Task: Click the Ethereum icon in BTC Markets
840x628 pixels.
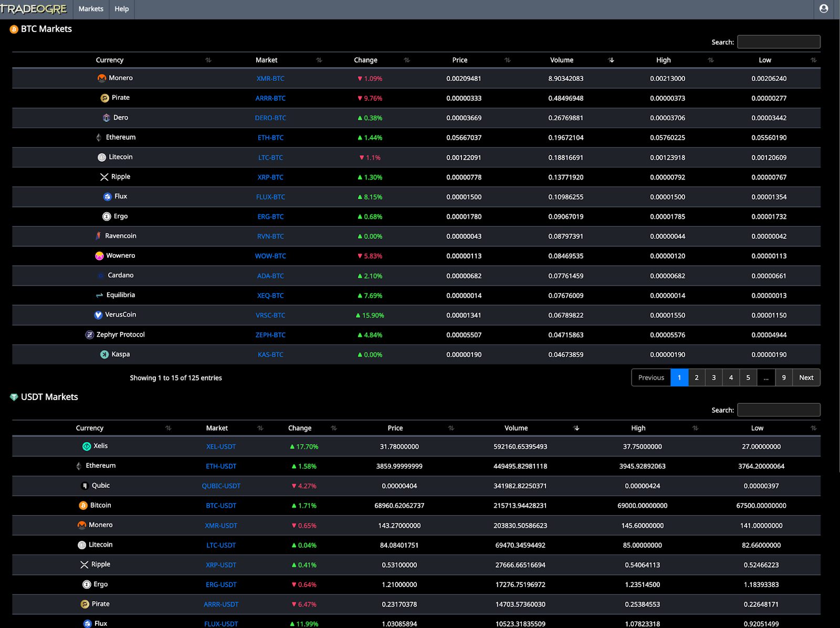Action: [99, 138]
